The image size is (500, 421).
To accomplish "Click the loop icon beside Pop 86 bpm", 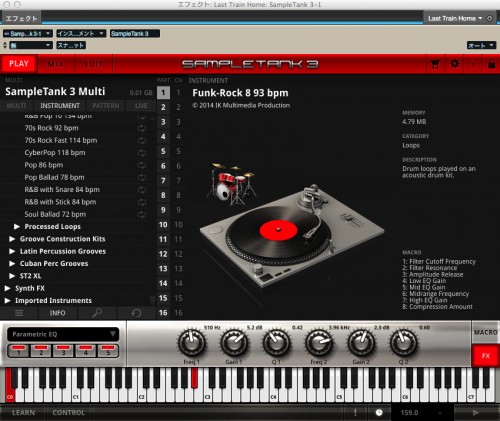I will click(142, 165).
